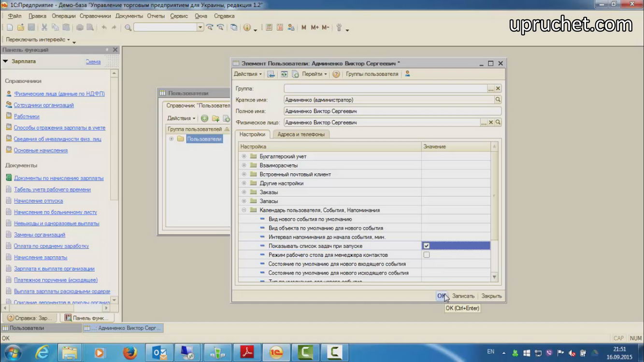
Task: Click the person icon in user form toolbar
Action: 407,74
